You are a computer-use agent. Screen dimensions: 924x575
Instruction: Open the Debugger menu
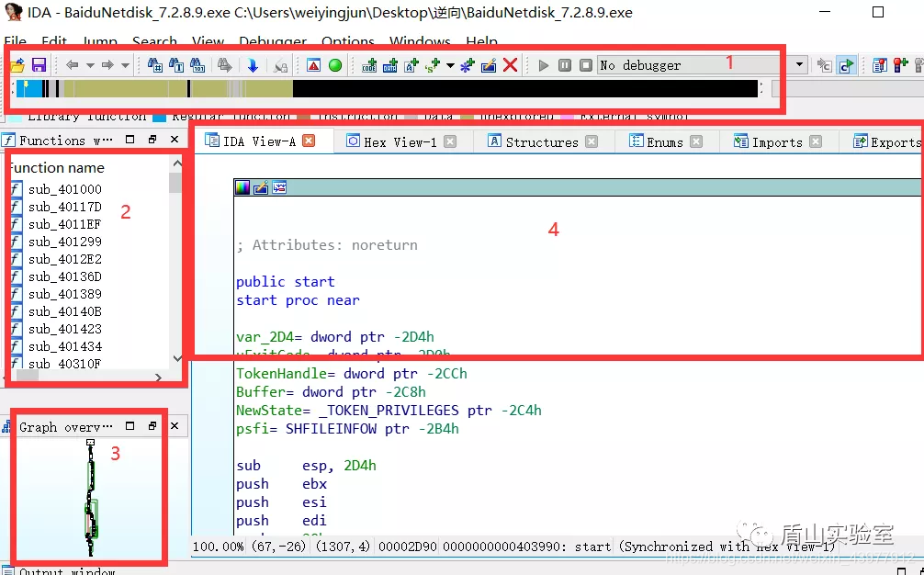pos(273,41)
